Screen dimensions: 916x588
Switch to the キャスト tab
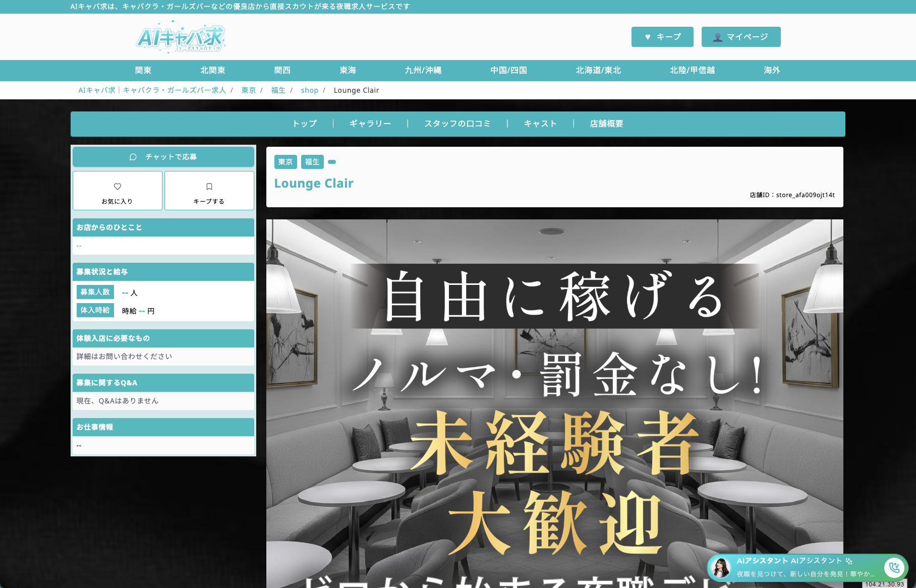pyautogui.click(x=541, y=124)
